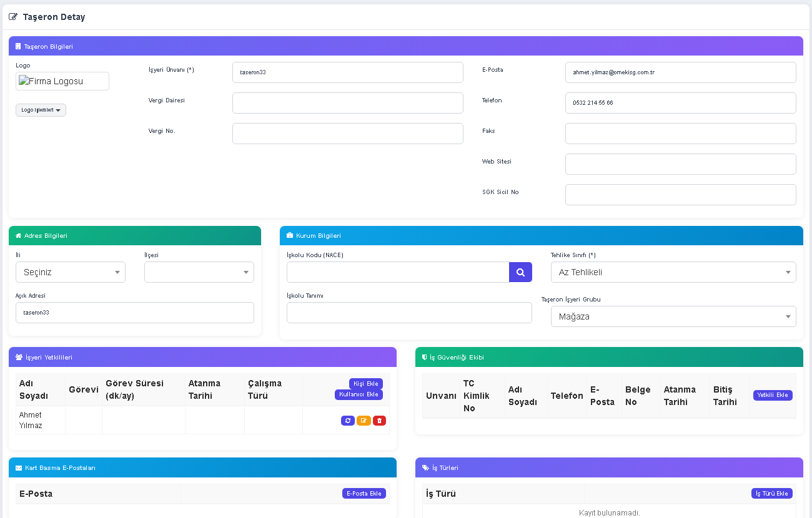Click the Kullanıcı Ekle button
This screenshot has width=812, height=518.
(x=359, y=394)
